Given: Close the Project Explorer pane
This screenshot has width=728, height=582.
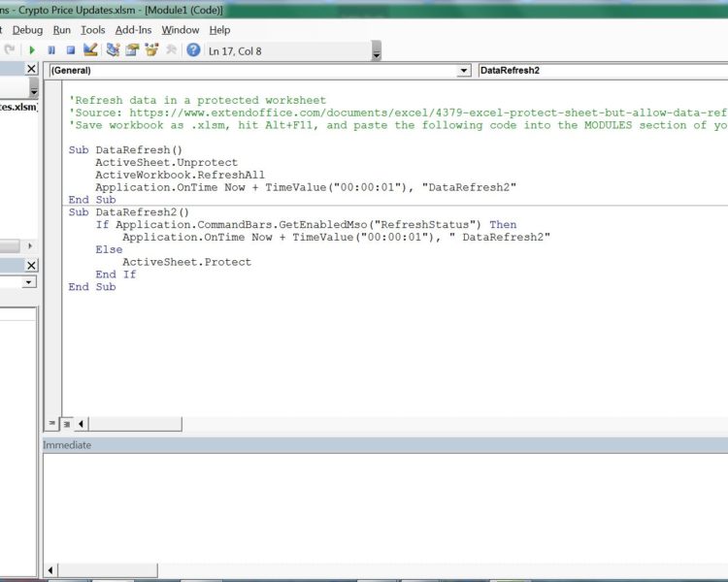Looking at the screenshot, I should [x=31, y=69].
